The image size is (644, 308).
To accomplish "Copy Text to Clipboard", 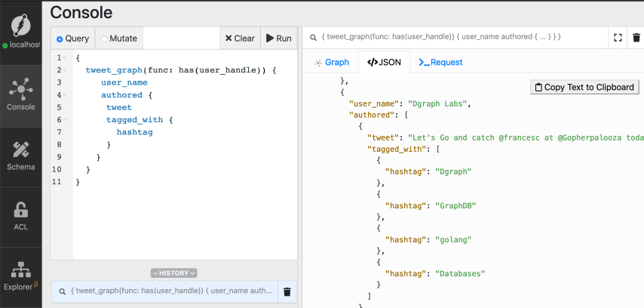I will point(584,87).
